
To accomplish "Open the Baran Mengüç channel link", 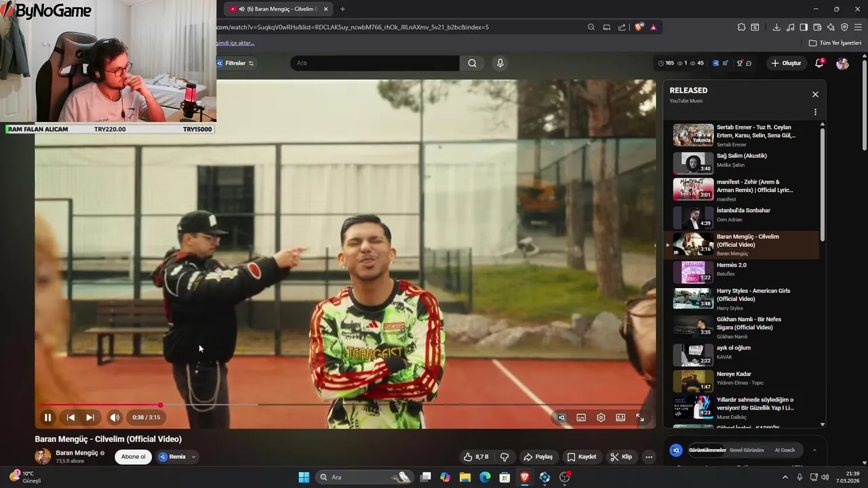I will 77,453.
